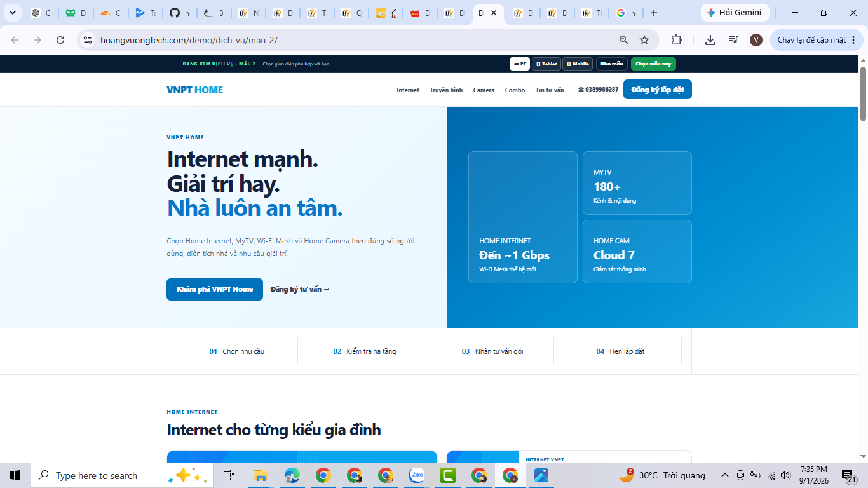Open the Chrome profile avatar
The width and height of the screenshot is (868, 488).
(x=756, y=40)
